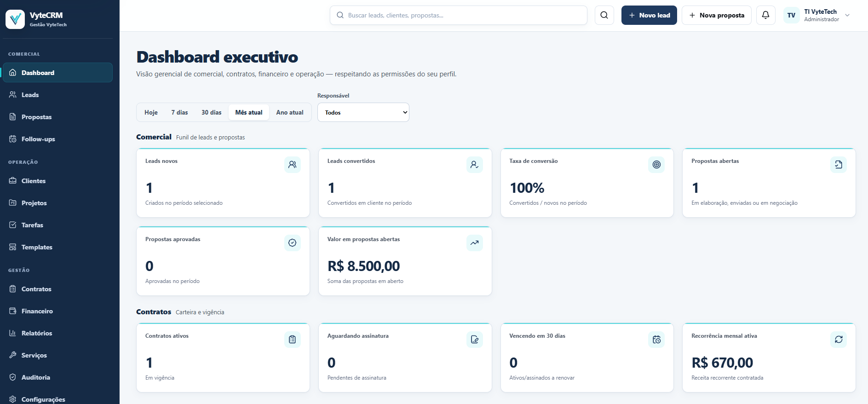This screenshot has height=404, width=868.
Task: Select the Ano atual period filter
Action: [x=290, y=112]
